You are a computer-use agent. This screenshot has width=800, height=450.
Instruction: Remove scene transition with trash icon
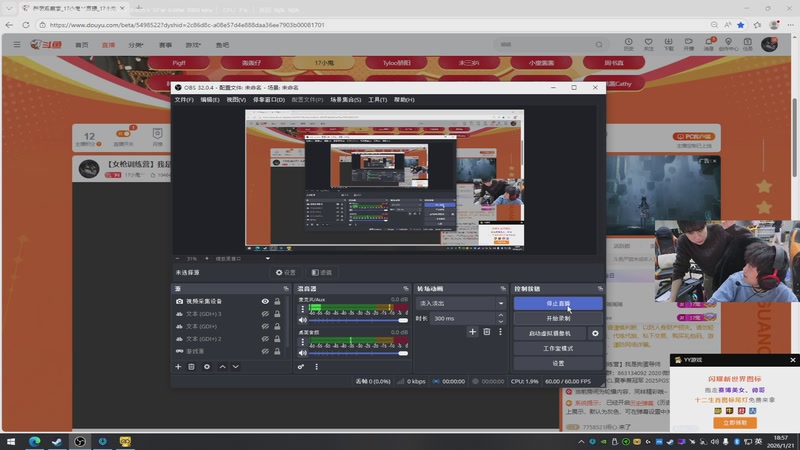[487, 332]
